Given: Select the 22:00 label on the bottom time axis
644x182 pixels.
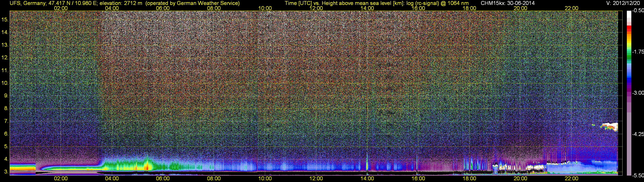Looking at the screenshot, I should [x=571, y=179].
